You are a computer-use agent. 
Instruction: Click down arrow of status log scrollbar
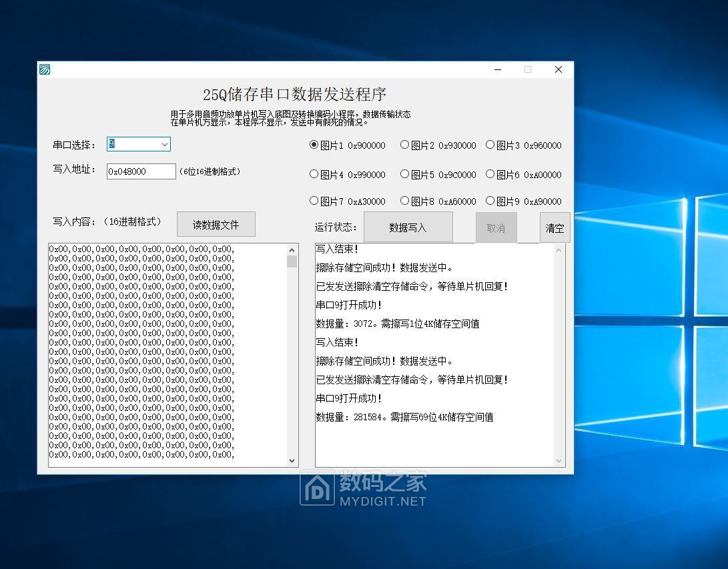pyautogui.click(x=559, y=460)
